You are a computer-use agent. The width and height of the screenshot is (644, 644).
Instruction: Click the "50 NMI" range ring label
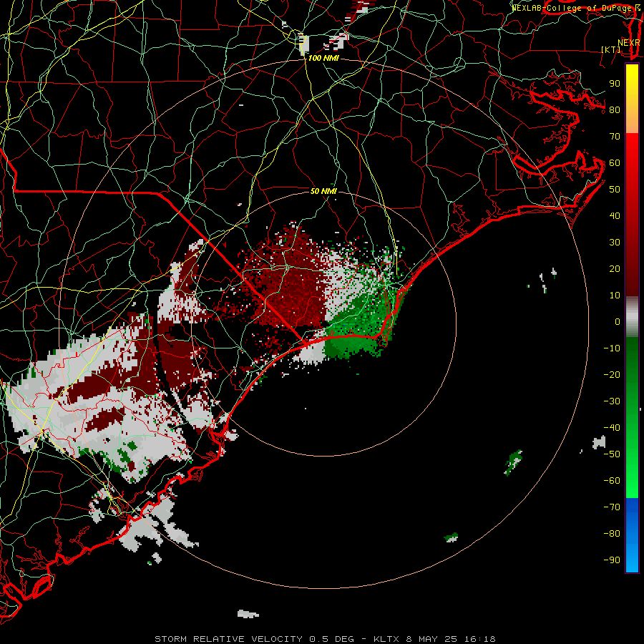coord(323,191)
